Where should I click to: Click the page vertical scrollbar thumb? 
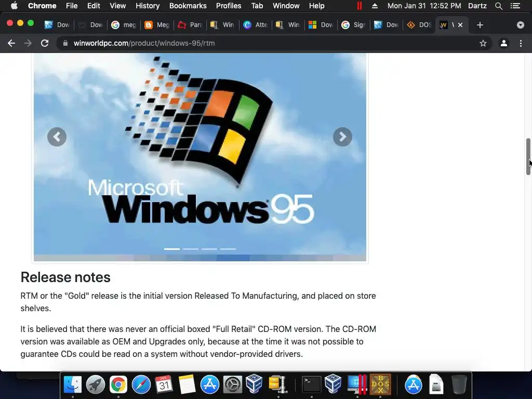(x=528, y=156)
